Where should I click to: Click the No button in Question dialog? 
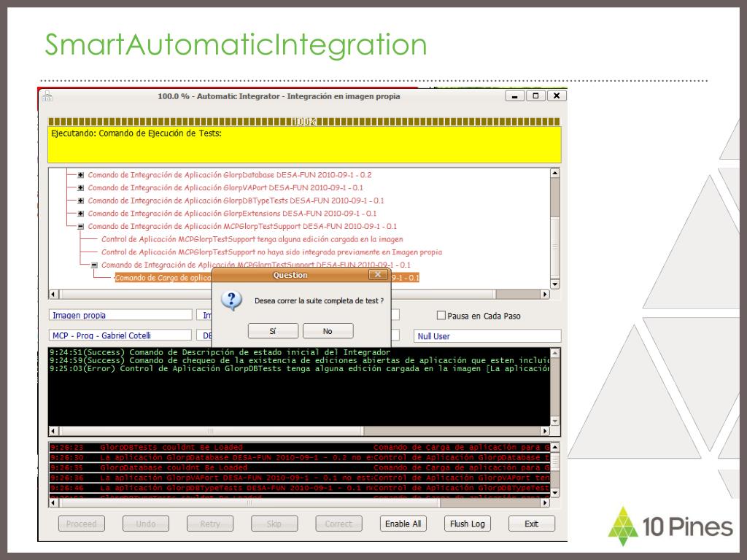click(x=328, y=331)
